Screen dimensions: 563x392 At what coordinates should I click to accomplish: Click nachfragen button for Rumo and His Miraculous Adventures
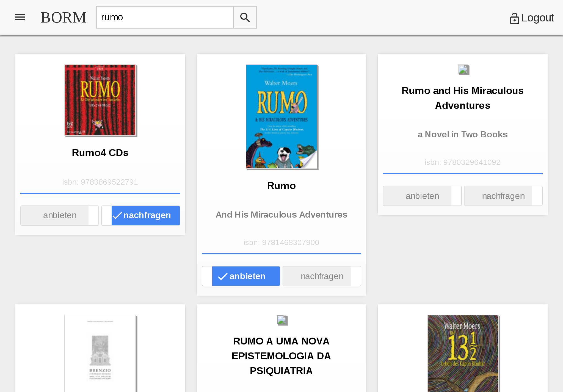503,195
